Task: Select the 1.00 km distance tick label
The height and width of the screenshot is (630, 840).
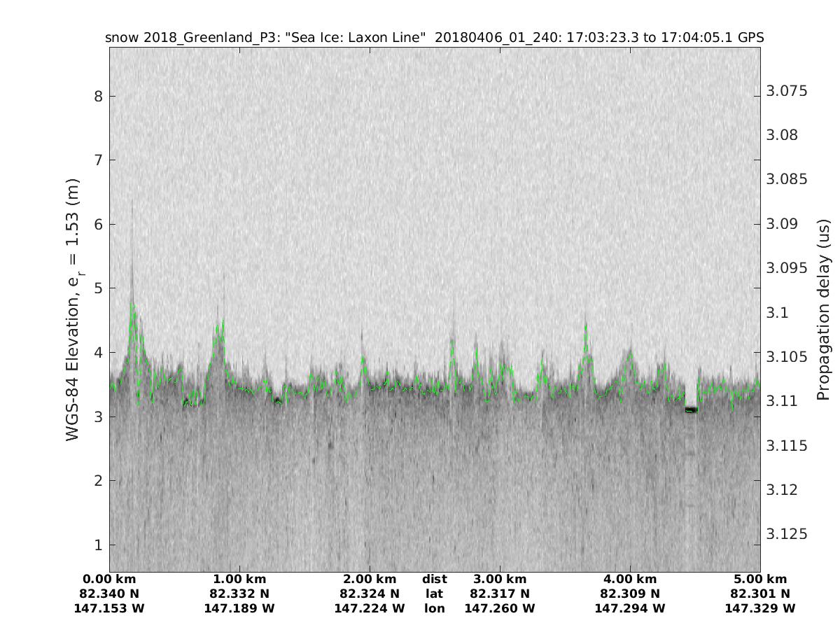Action: point(239,579)
